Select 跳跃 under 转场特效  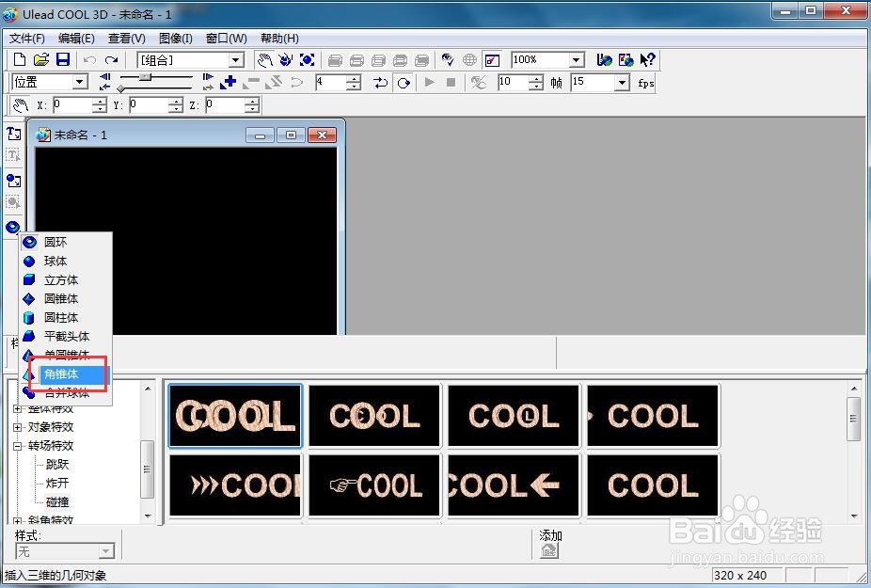click(57, 464)
